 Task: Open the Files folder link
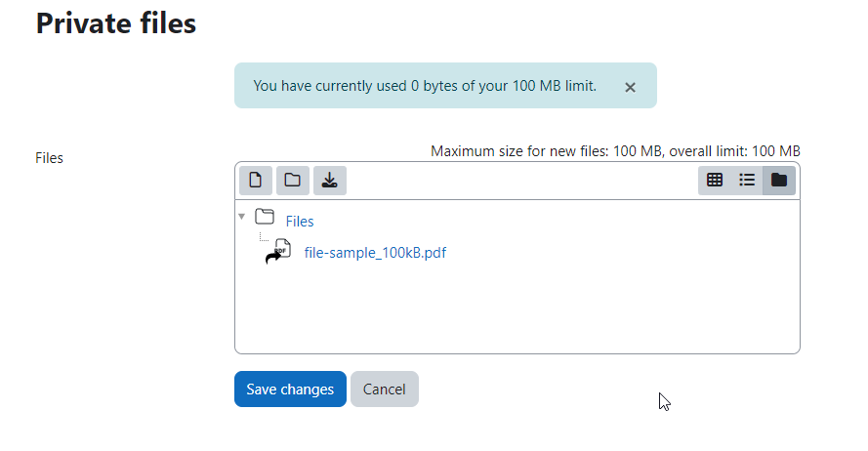(300, 222)
